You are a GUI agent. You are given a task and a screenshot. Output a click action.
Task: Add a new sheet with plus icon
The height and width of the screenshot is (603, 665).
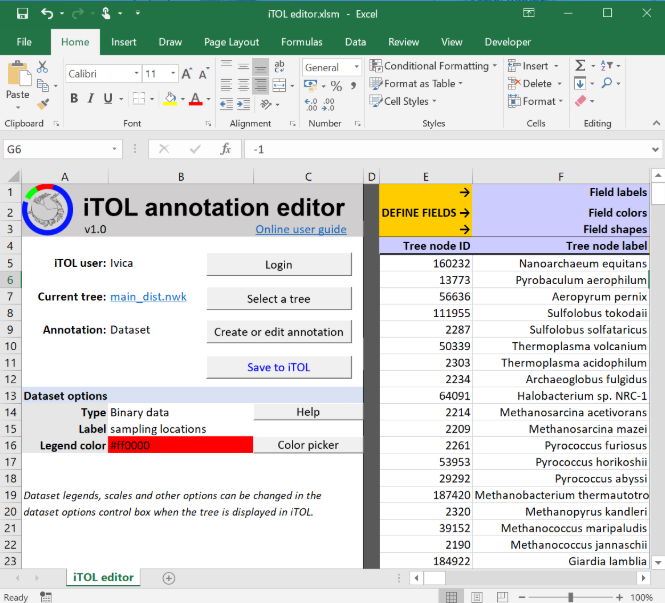(168, 578)
